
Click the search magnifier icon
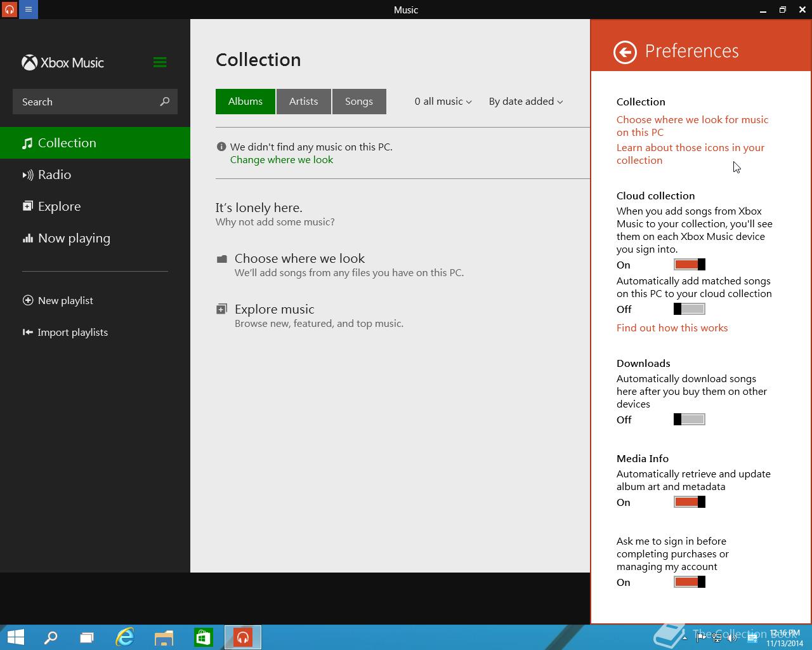[x=165, y=102]
